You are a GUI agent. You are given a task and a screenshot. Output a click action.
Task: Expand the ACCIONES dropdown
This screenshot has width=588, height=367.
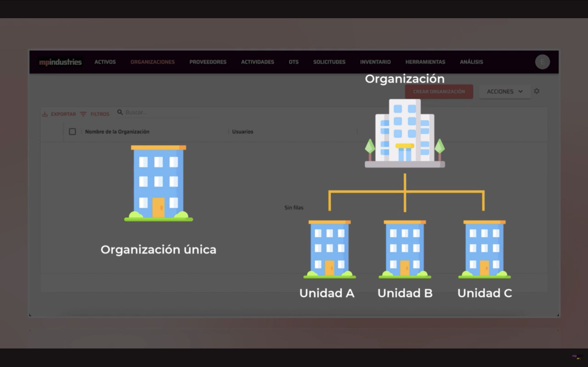pyautogui.click(x=505, y=92)
